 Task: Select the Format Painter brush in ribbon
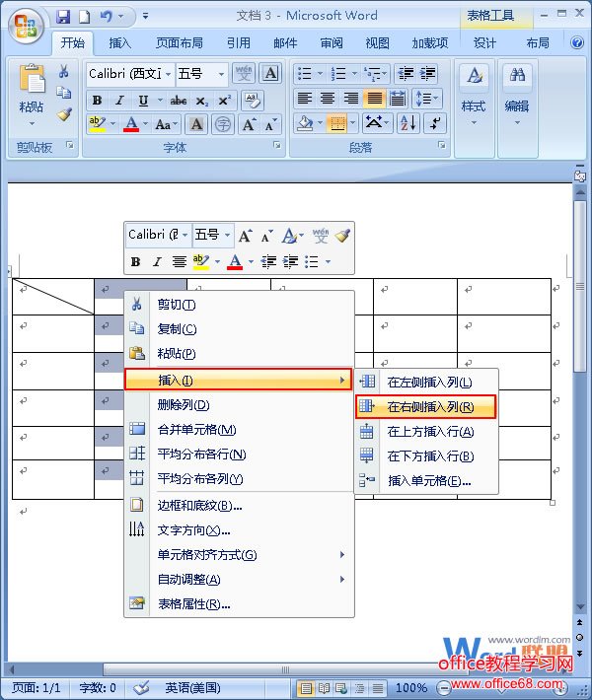coord(64,114)
